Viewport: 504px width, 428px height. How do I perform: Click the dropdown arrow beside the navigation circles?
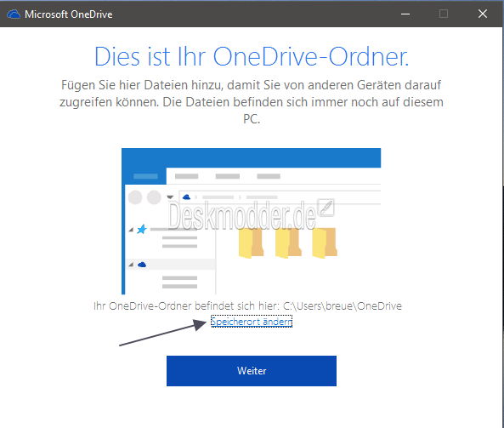[170, 197]
